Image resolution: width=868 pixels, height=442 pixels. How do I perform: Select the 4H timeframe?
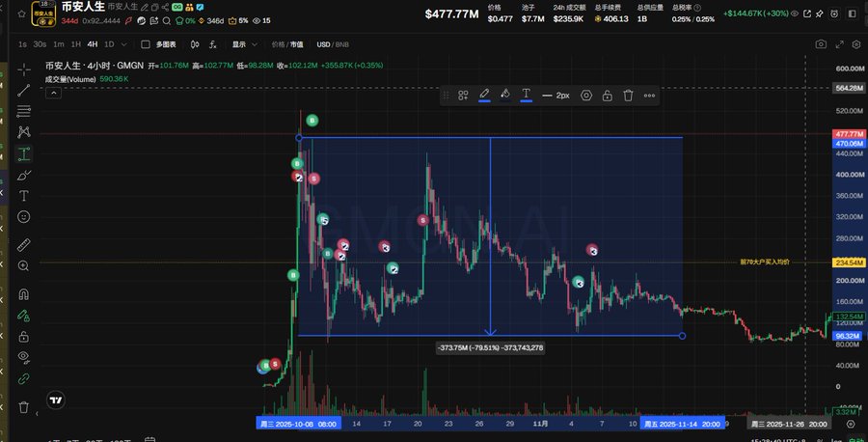coord(93,44)
